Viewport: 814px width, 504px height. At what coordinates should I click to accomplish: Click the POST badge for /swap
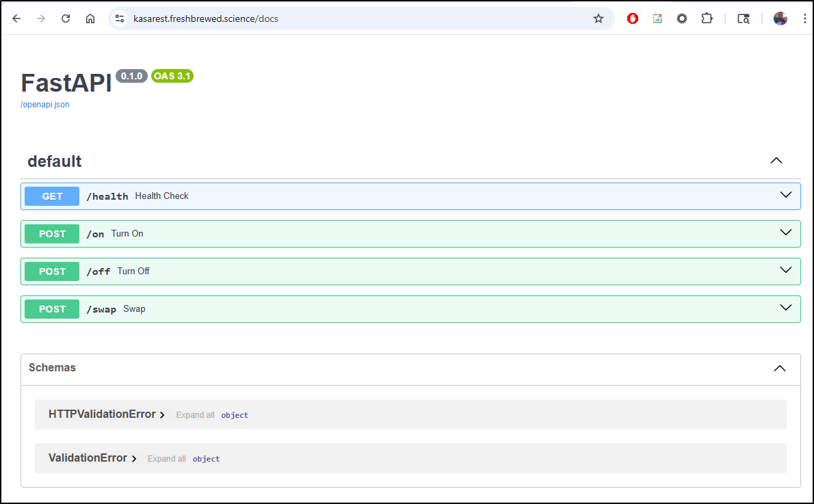pyautogui.click(x=52, y=309)
